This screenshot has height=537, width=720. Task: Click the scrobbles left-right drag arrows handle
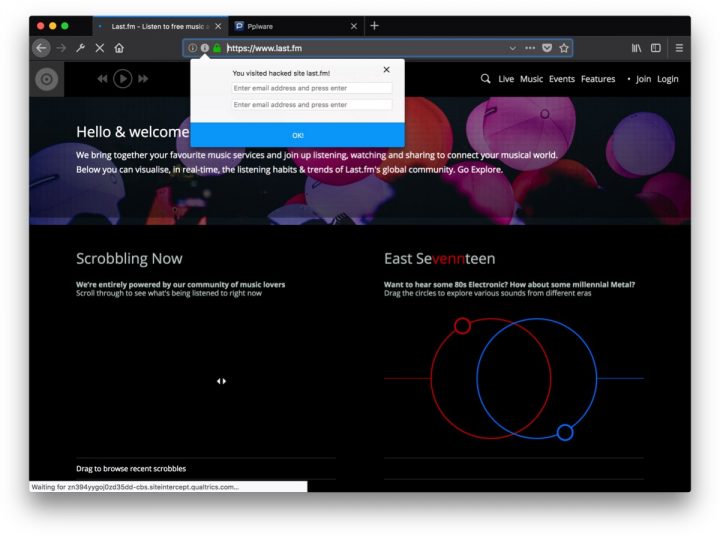point(221,381)
